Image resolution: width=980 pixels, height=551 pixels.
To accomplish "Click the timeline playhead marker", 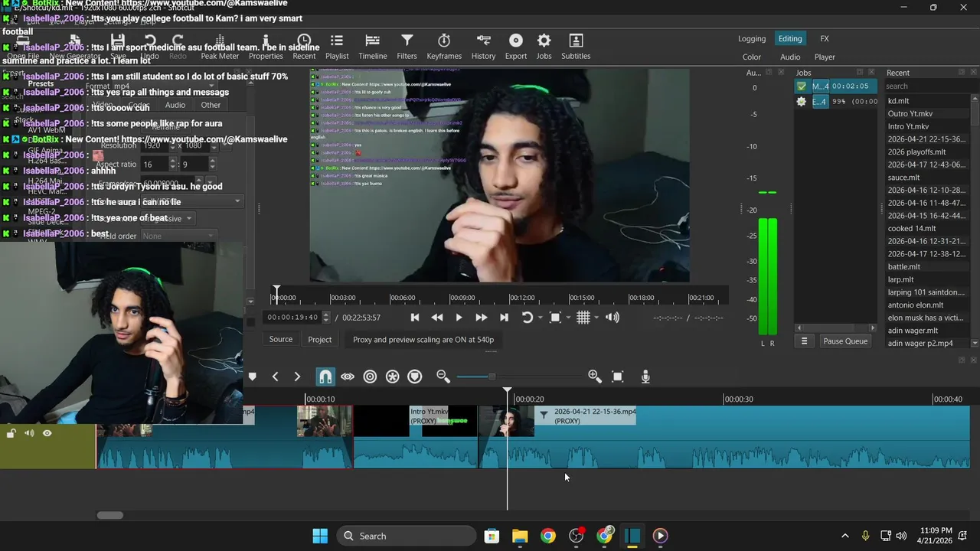I will pos(507,392).
